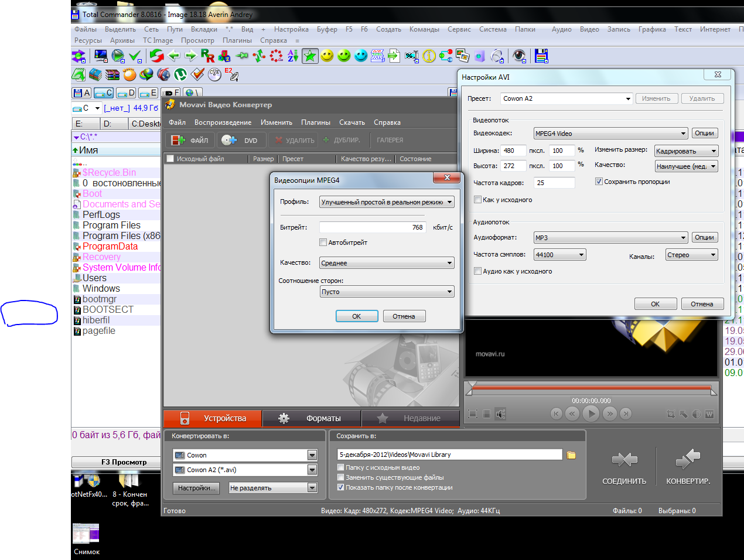Click the Настройки... button
Screen dimensions: 744x560
196,488
